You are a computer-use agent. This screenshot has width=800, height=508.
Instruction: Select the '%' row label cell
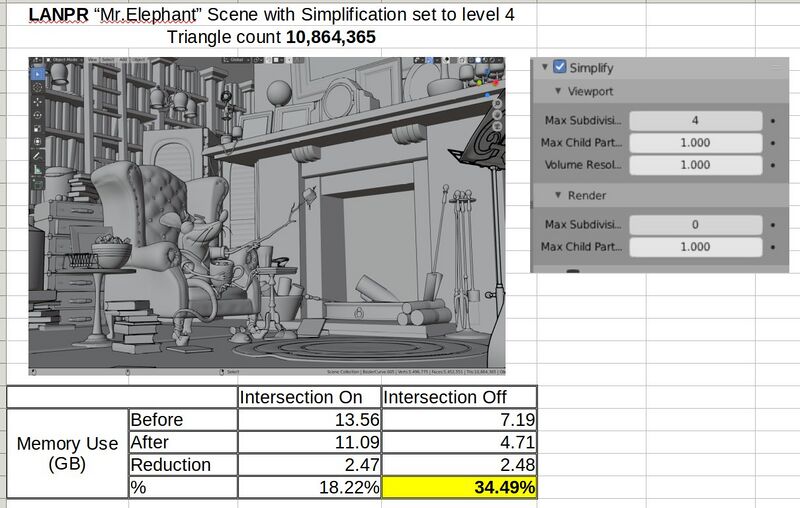click(x=183, y=487)
